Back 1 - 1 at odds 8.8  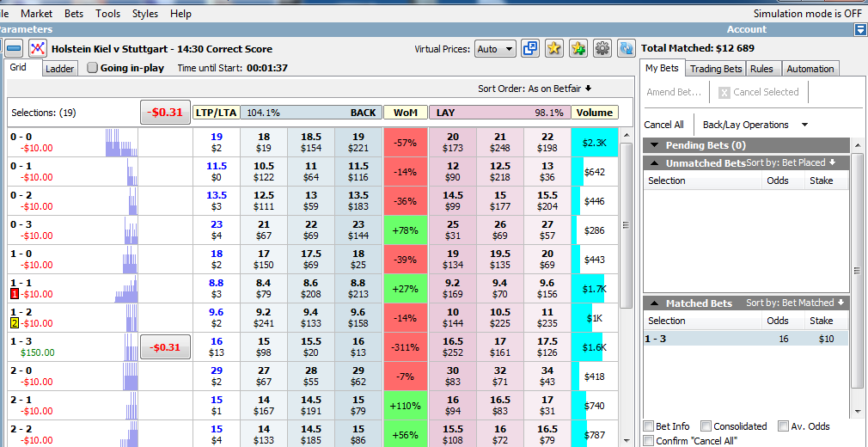358,289
